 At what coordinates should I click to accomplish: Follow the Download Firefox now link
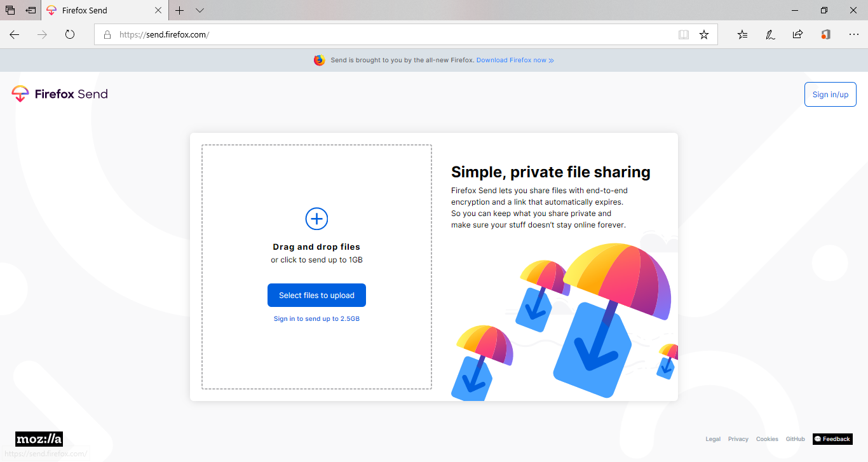tap(515, 60)
